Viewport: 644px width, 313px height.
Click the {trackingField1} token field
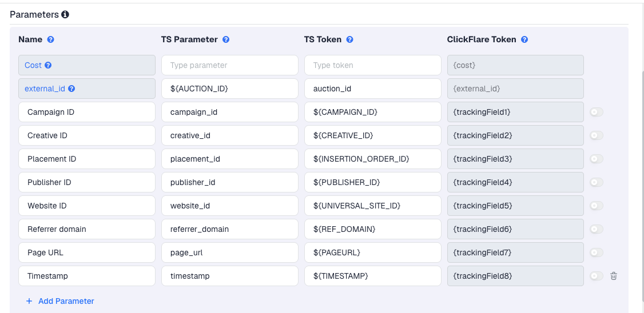(x=515, y=112)
